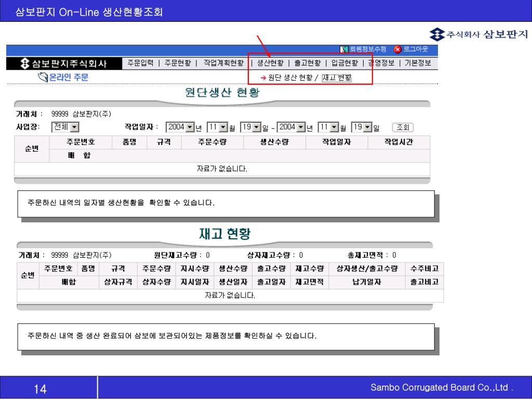
Task: Click the 상자생산/출고수량 column header
Action: click(367, 269)
